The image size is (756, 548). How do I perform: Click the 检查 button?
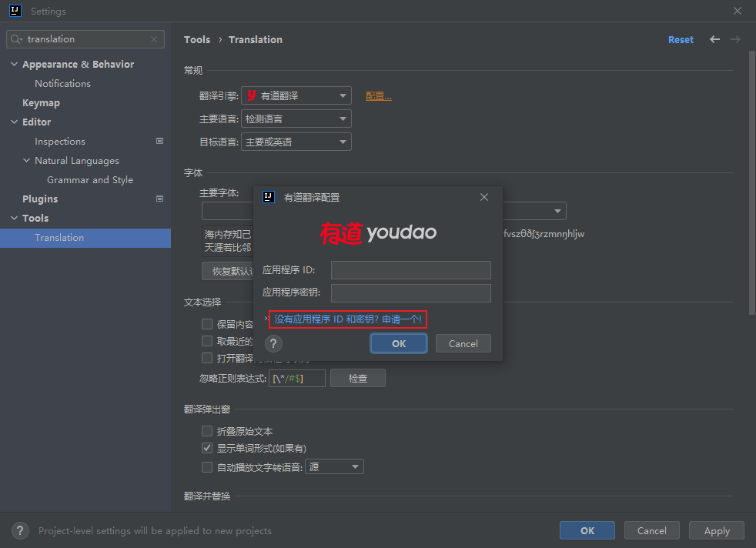pyautogui.click(x=358, y=379)
